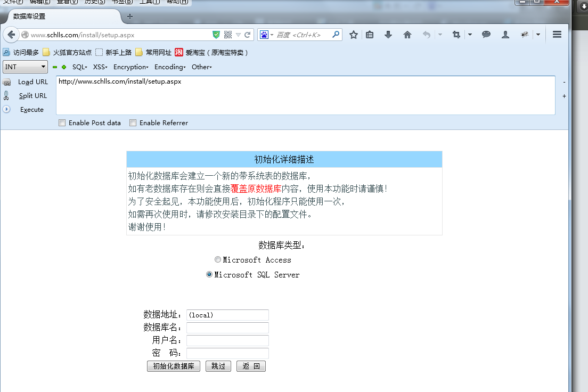Click the magnifier search icon
588x392 pixels.
(336, 35)
